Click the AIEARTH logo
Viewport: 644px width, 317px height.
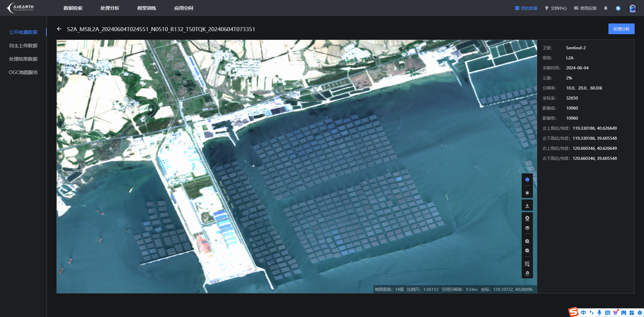click(x=20, y=8)
